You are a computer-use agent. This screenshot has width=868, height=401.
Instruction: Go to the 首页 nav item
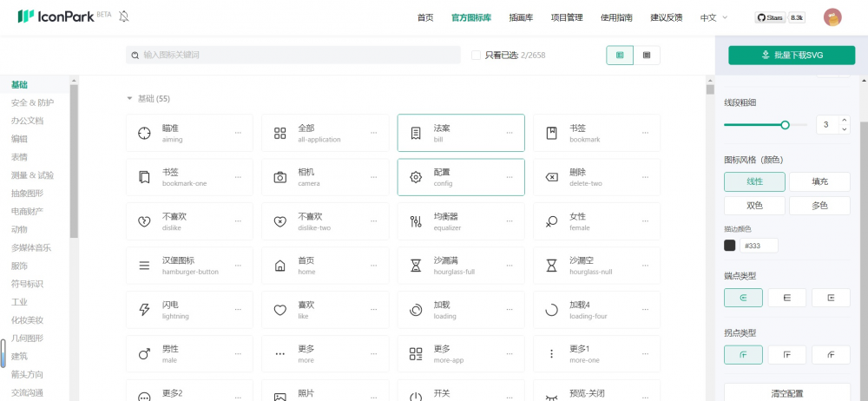pos(425,17)
